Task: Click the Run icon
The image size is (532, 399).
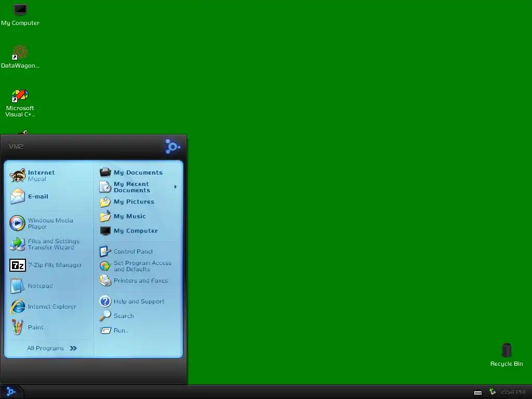Action: tap(105, 330)
